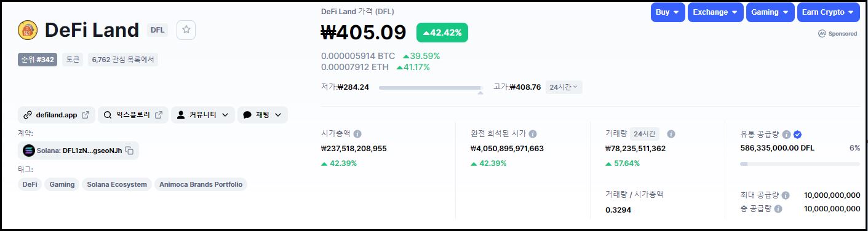Click the info icon next to 거래량 24시간

coord(671,133)
